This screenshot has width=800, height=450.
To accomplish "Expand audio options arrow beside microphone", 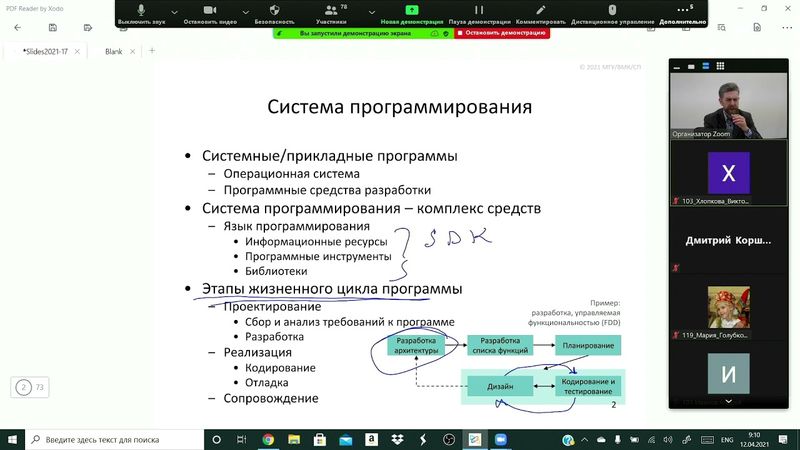I will coord(174,12).
